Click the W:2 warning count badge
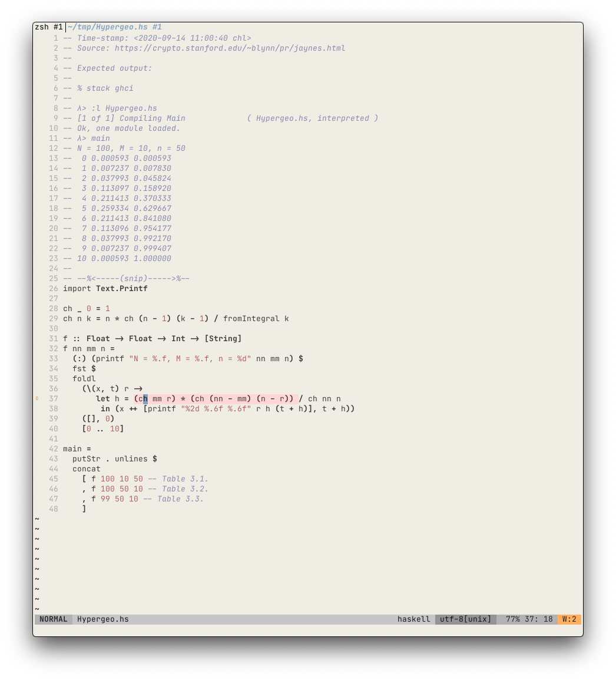Image resolution: width=616 pixels, height=680 pixels. (x=569, y=619)
